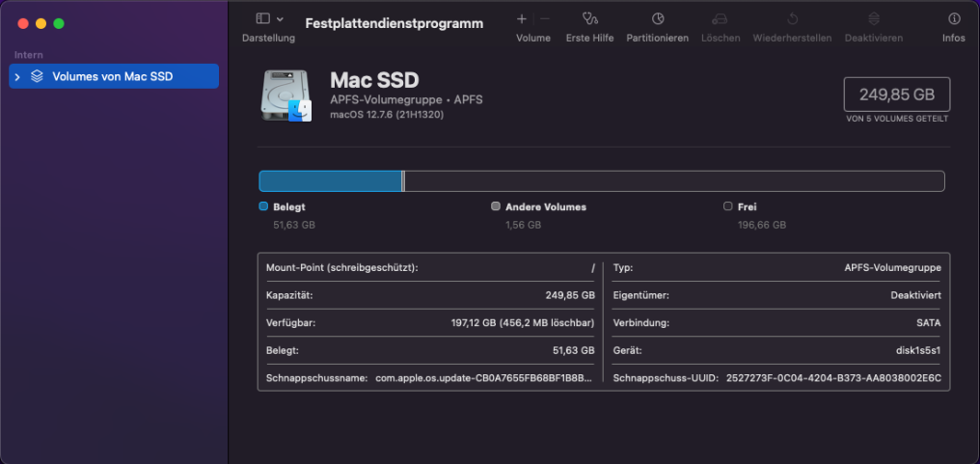Click the Belegt 51,63 GB table value
The image size is (980, 464).
point(574,350)
